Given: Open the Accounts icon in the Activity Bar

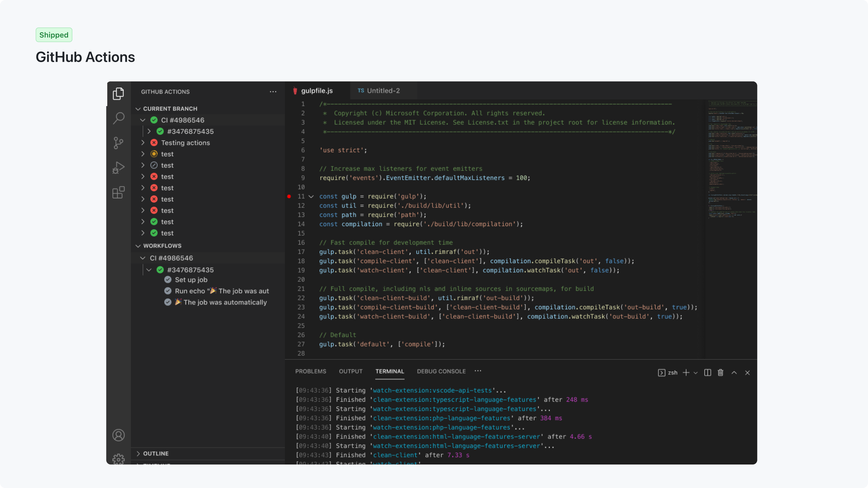Looking at the screenshot, I should coord(118,435).
